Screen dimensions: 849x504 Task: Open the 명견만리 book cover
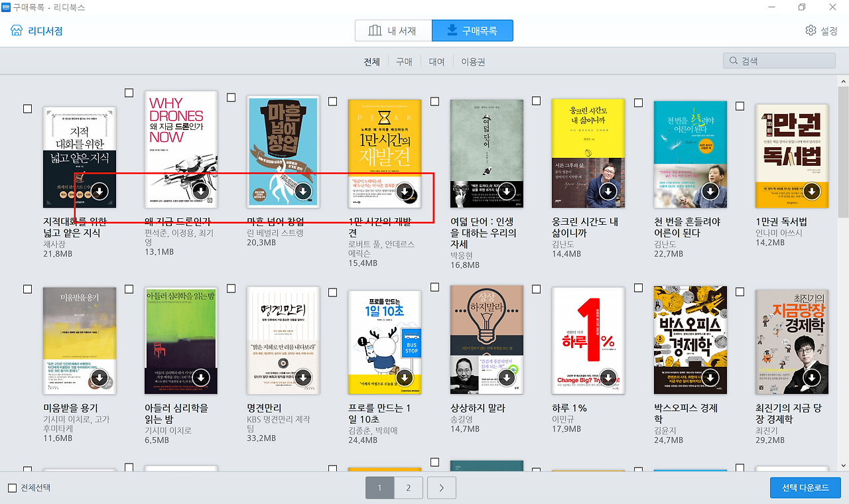[283, 341]
